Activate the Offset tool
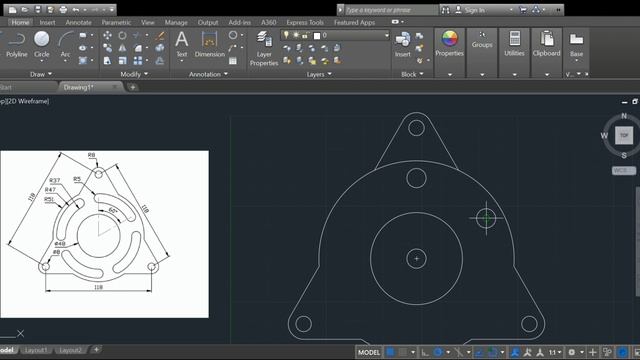The image size is (640, 360). click(x=160, y=61)
